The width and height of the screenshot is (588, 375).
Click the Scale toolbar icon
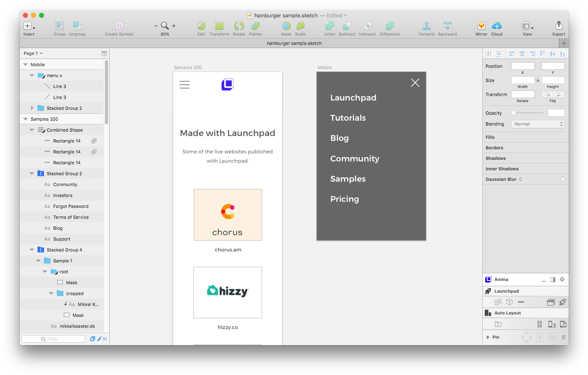coord(300,26)
